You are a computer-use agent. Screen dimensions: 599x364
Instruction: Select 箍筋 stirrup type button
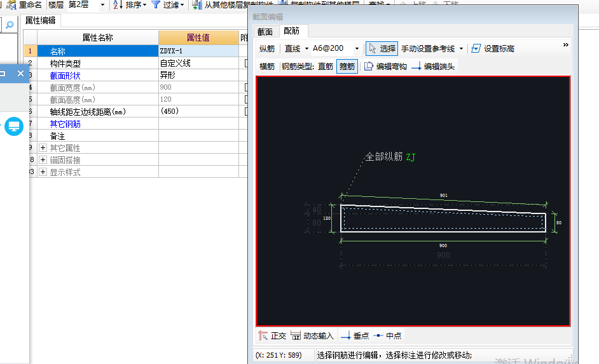click(x=347, y=67)
